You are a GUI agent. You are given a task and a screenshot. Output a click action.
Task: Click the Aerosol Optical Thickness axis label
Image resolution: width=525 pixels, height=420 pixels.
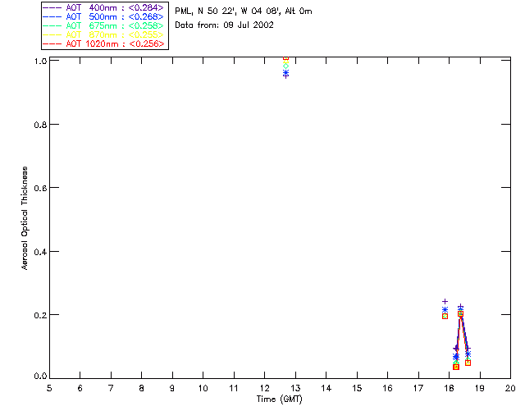(25, 218)
